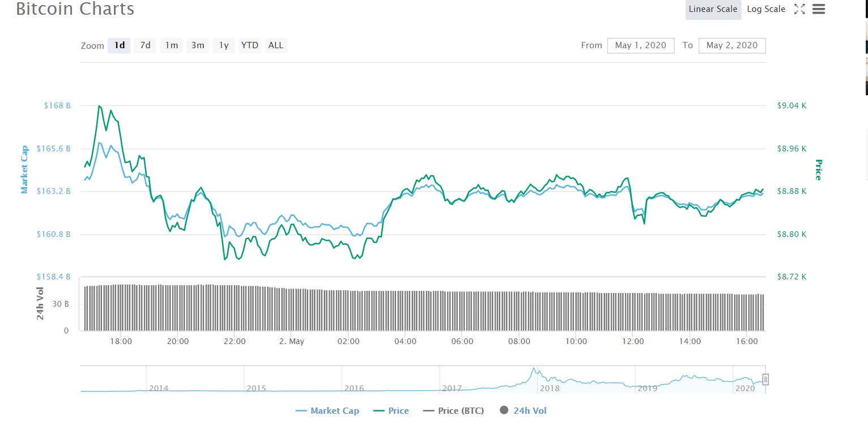Toggle Price (BTC) series in legend
This screenshot has height=424, width=868.
(453, 411)
